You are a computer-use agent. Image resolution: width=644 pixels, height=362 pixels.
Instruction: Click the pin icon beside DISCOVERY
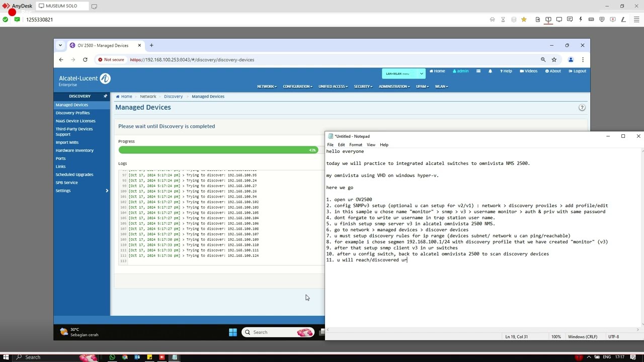pyautogui.click(x=105, y=96)
